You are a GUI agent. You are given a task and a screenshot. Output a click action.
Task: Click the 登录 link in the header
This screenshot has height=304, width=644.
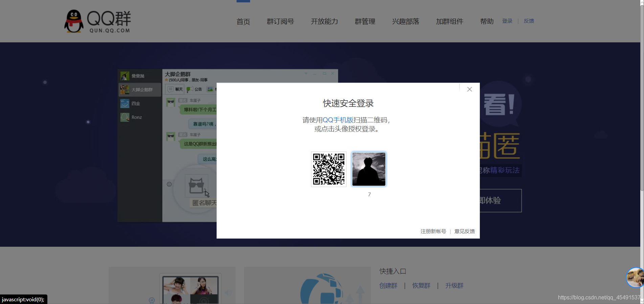tap(507, 21)
